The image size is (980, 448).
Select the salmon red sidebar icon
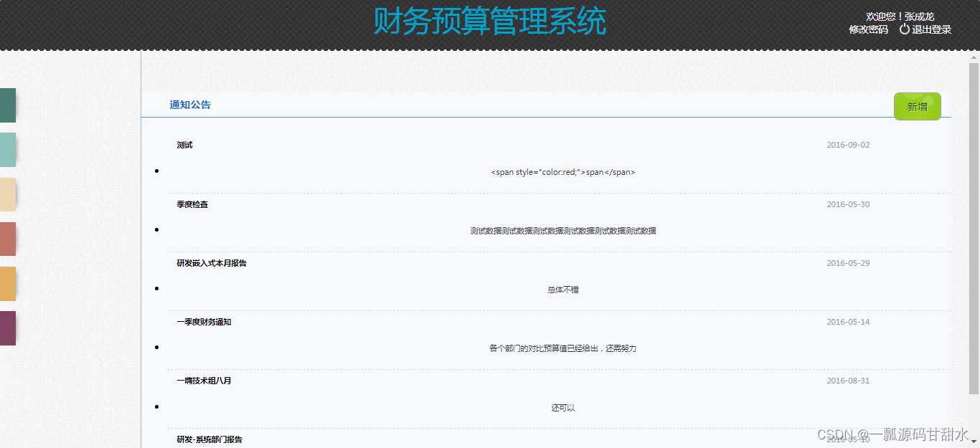click(x=8, y=239)
